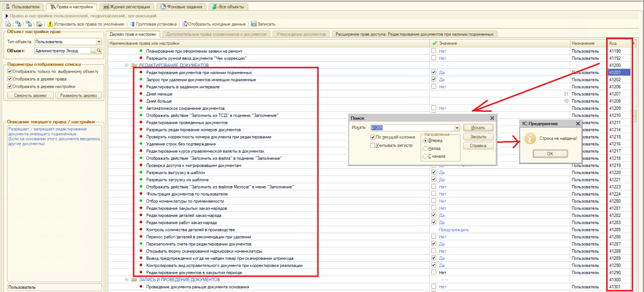Click the magnifier icon next to Объект field
This screenshot has height=292, width=644.
pos(99,51)
